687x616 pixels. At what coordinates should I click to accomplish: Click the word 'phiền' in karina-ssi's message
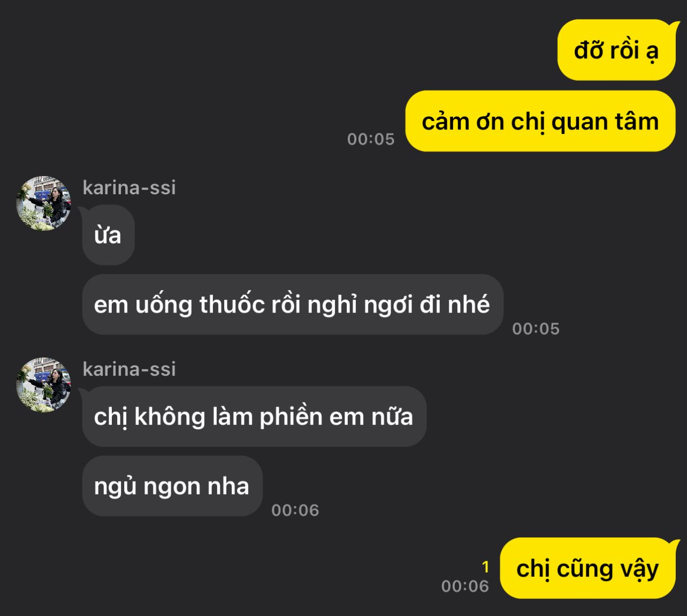click(291, 417)
